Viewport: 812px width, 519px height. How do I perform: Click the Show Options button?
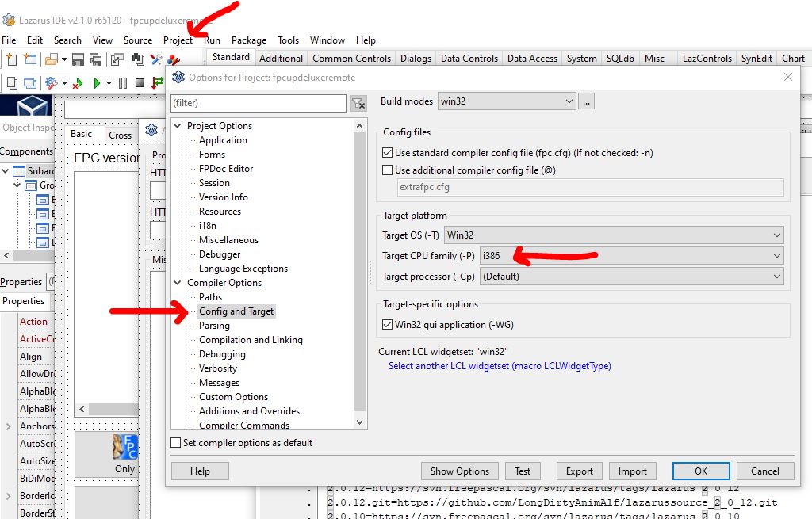click(459, 470)
